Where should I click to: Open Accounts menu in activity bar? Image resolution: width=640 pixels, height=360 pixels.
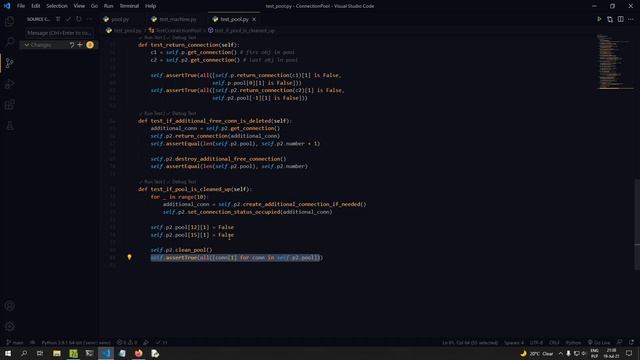(x=9, y=306)
